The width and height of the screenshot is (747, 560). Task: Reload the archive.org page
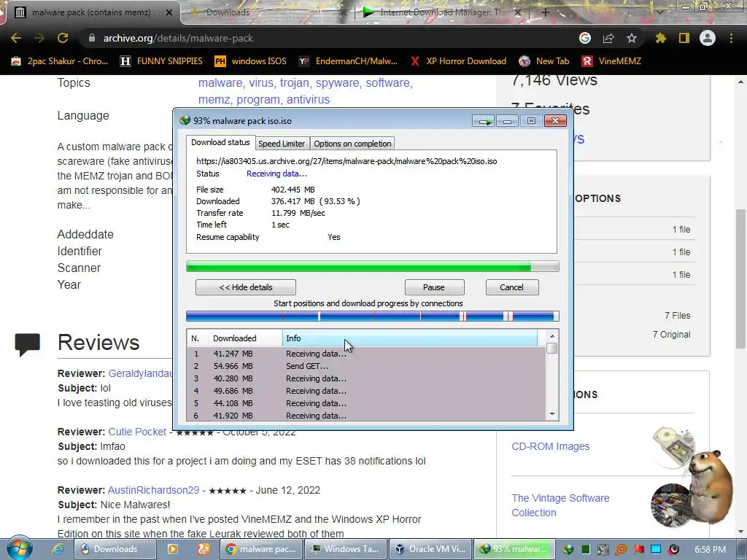(63, 38)
